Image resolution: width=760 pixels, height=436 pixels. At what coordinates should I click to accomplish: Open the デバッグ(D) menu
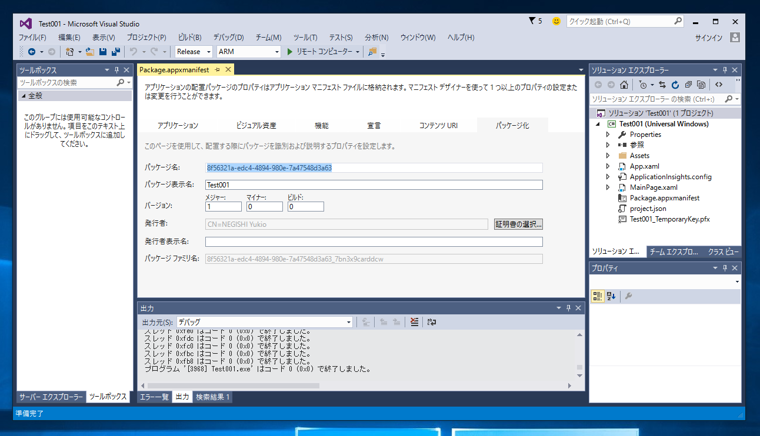[x=229, y=37]
